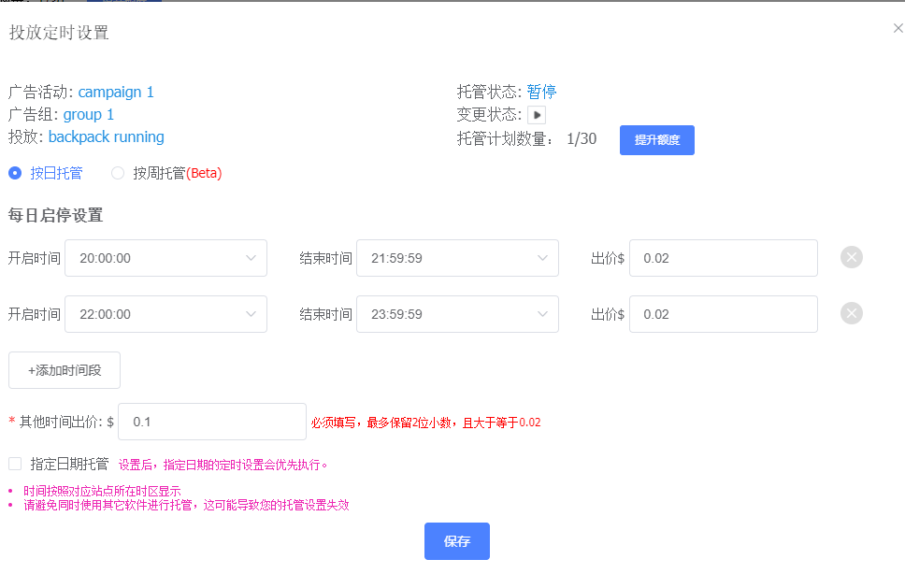The image size is (905, 588).
Task: Enable the 指定日期托管 checkbox
Action: 14,463
